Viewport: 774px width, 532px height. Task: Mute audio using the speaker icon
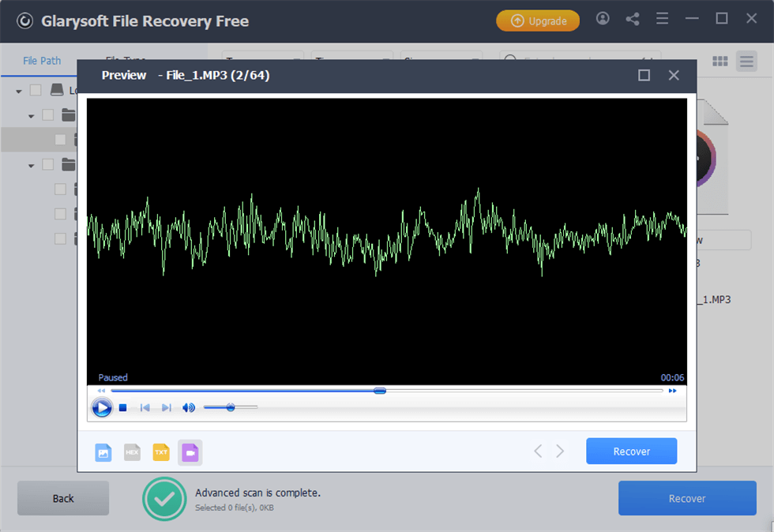(188, 408)
